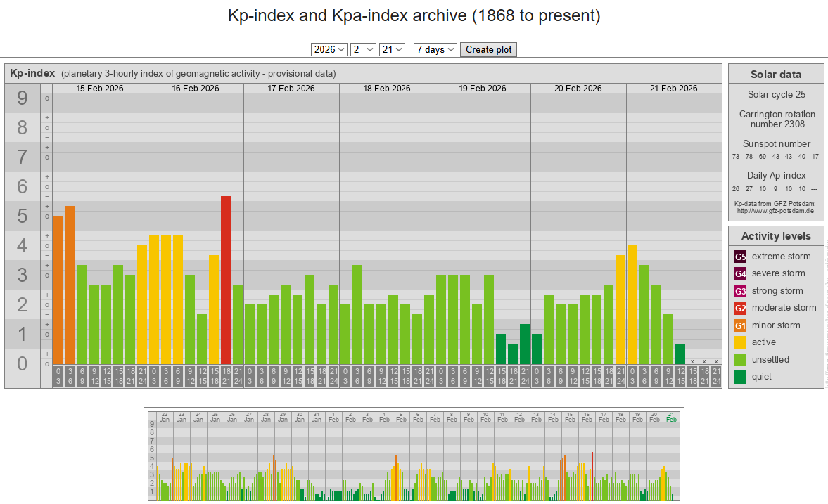Viewport: 828px width, 504px height.
Task: Click the '18 Feb 2026' date header
Action: 387,89
